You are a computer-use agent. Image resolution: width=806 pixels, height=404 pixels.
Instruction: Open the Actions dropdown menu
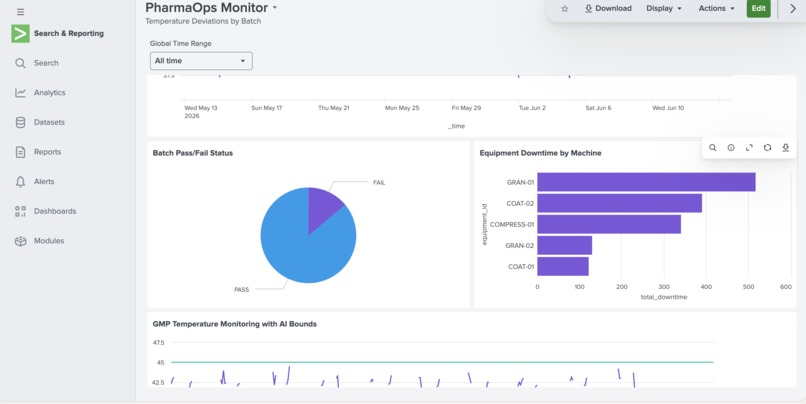716,9
